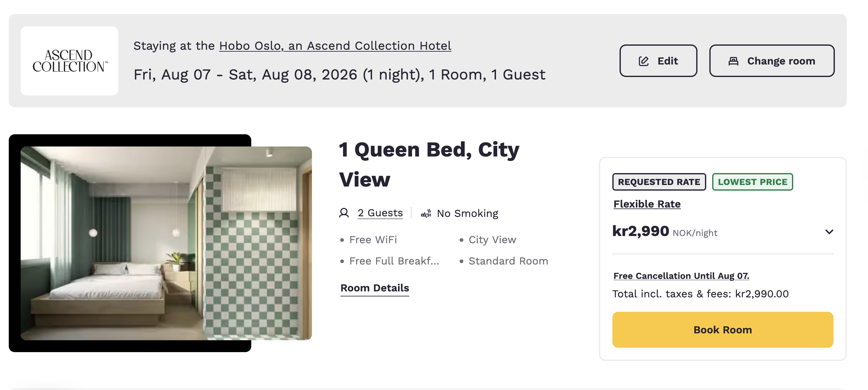
Task: Collapse the Flexible Rate section
Action: (x=830, y=232)
